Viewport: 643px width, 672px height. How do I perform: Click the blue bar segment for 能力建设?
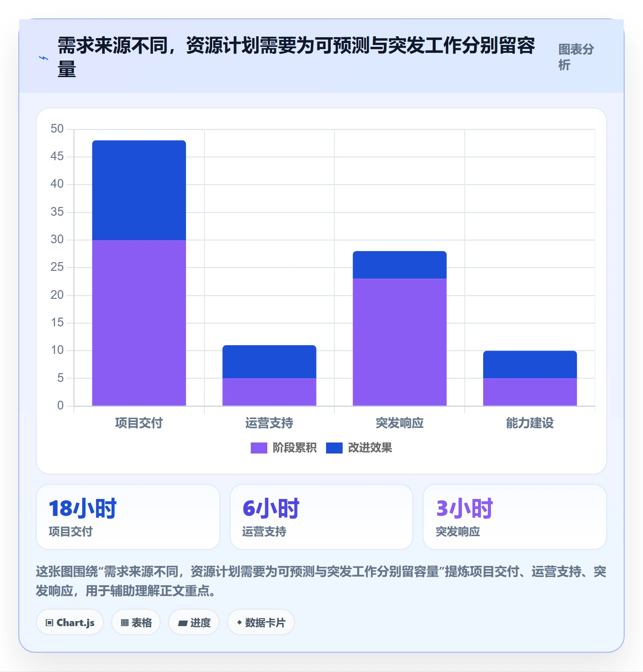[x=530, y=364]
